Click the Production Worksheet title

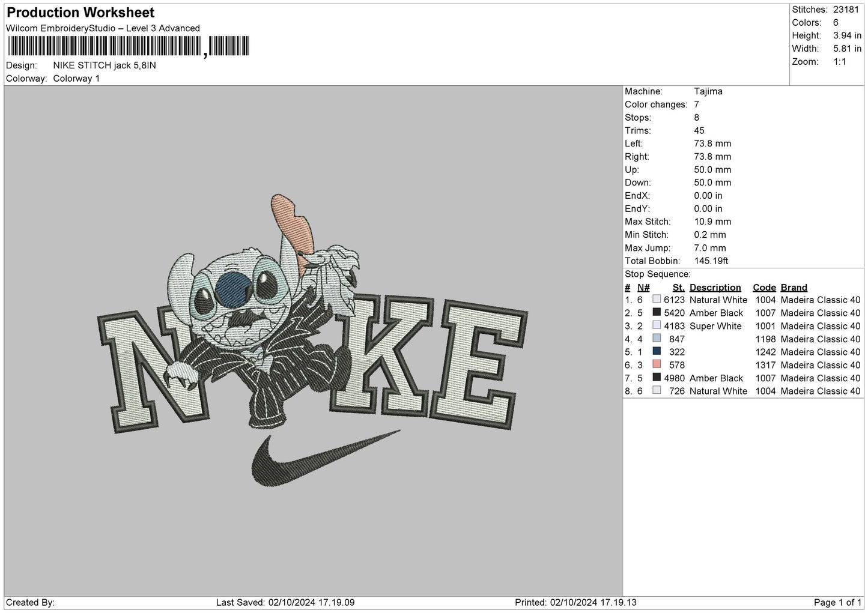pos(80,13)
